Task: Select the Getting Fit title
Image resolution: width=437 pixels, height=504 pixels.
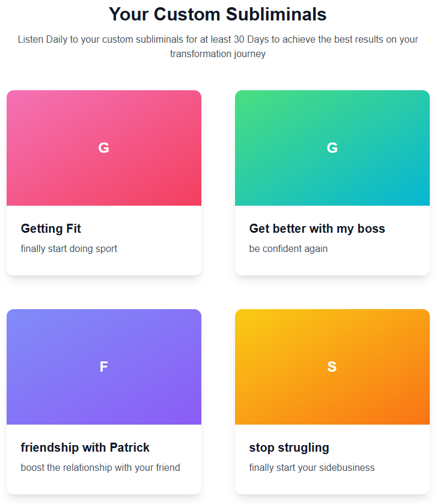Action: pyautogui.click(x=50, y=229)
